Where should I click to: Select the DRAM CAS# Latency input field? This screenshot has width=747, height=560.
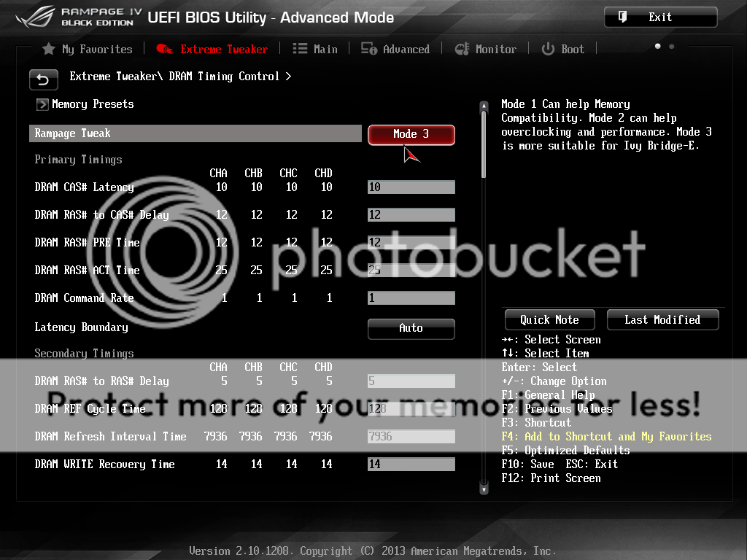(411, 187)
